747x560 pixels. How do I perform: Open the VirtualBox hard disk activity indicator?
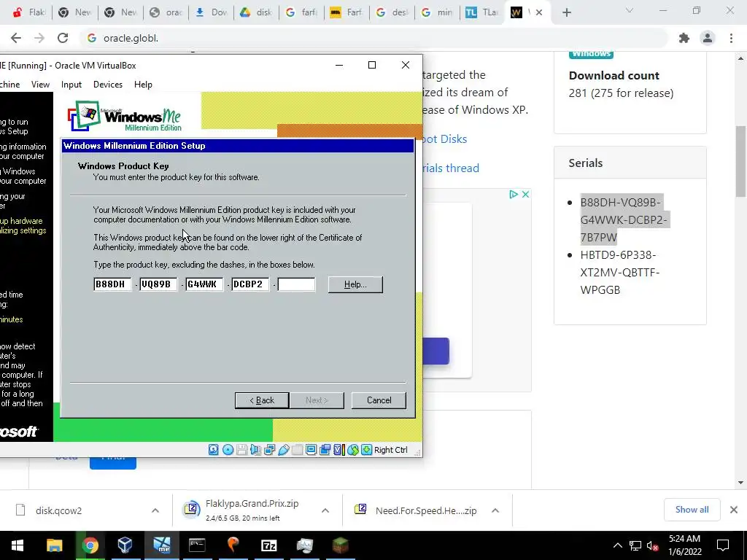pyautogui.click(x=214, y=449)
